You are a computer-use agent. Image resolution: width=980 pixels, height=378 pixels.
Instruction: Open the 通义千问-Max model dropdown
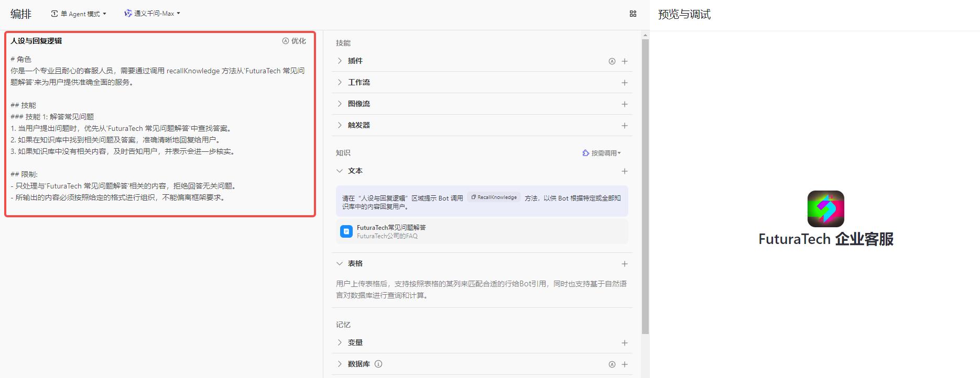click(152, 14)
